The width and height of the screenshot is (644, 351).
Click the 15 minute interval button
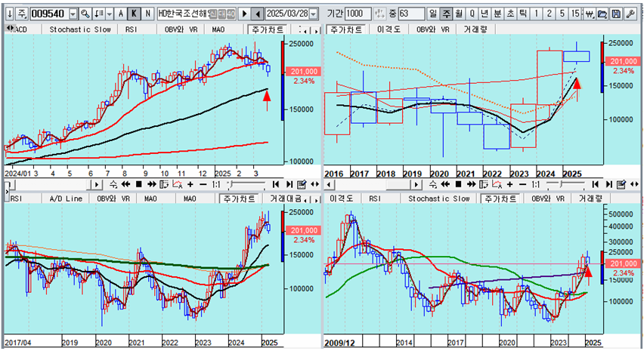coord(576,14)
